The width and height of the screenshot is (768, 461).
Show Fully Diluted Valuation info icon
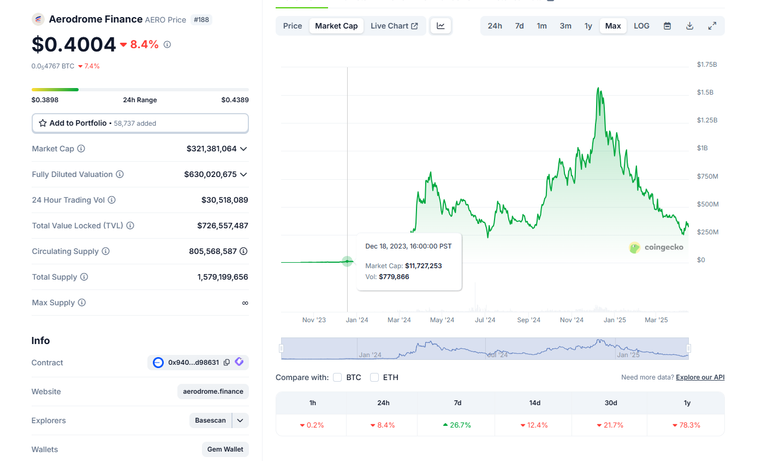[120, 174]
